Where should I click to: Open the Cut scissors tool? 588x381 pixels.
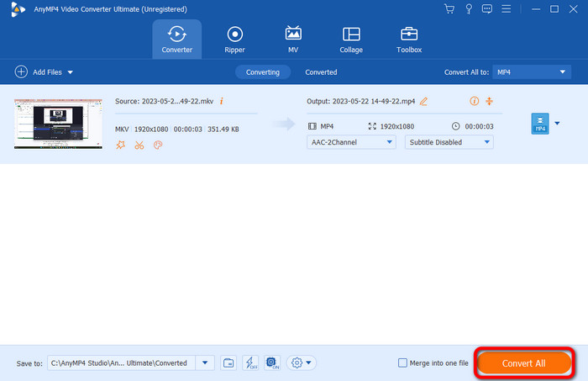click(139, 145)
